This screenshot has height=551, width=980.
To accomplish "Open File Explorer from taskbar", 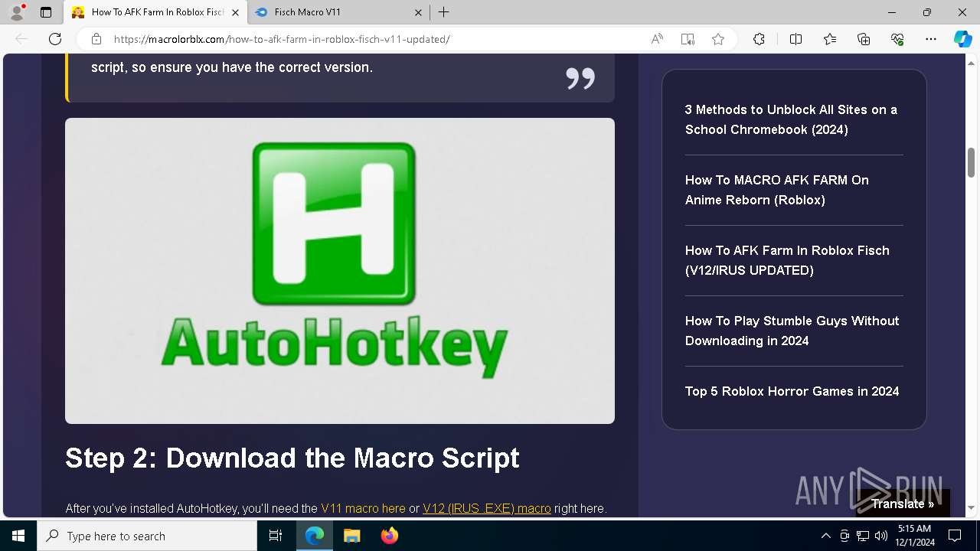I will click(x=351, y=536).
